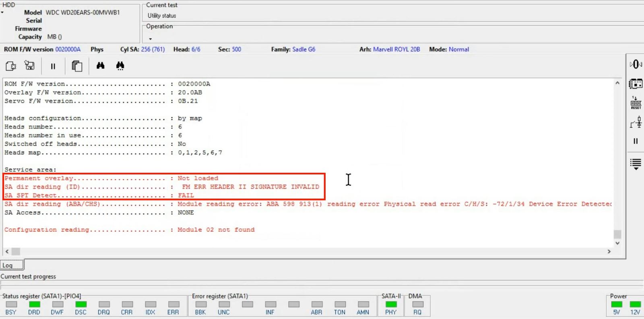Click the controller board icon in right sidebar
644x319 pixels.
click(x=636, y=84)
